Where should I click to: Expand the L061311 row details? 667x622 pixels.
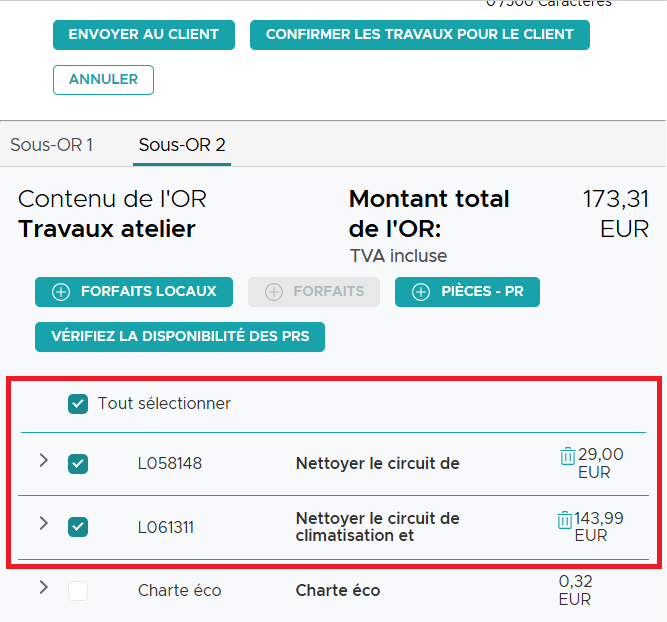pyautogui.click(x=43, y=523)
